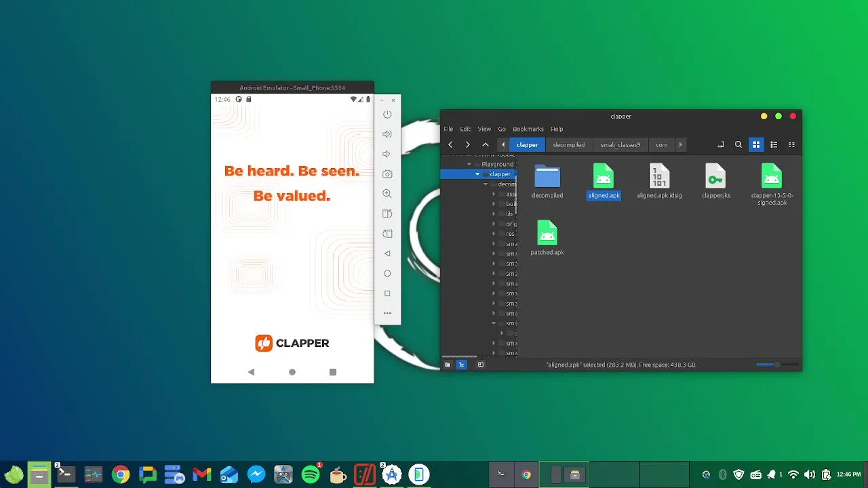This screenshot has width=868, height=488.
Task: Switch to icon view
Action: tap(756, 144)
